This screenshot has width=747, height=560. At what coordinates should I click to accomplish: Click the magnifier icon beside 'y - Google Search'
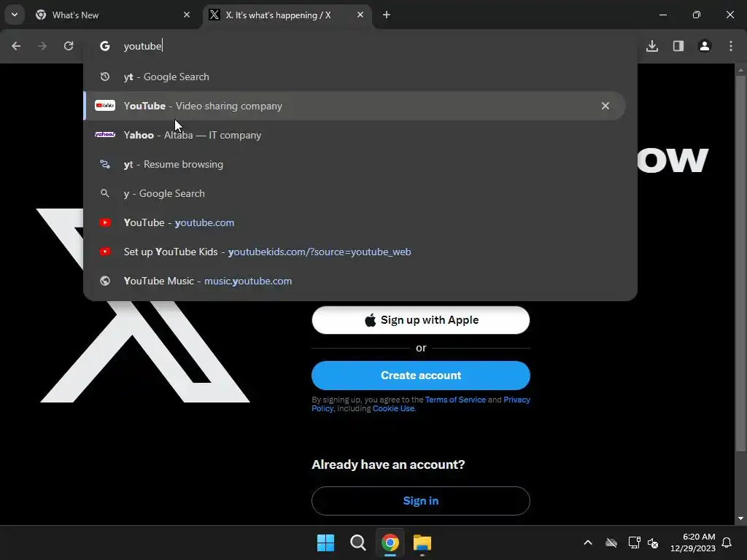point(105,193)
